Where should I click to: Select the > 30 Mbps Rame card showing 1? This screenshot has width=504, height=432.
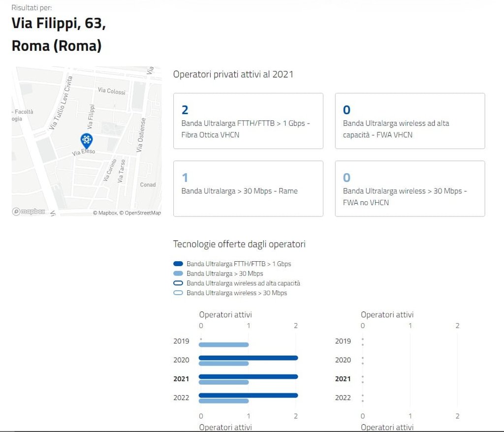248,188
